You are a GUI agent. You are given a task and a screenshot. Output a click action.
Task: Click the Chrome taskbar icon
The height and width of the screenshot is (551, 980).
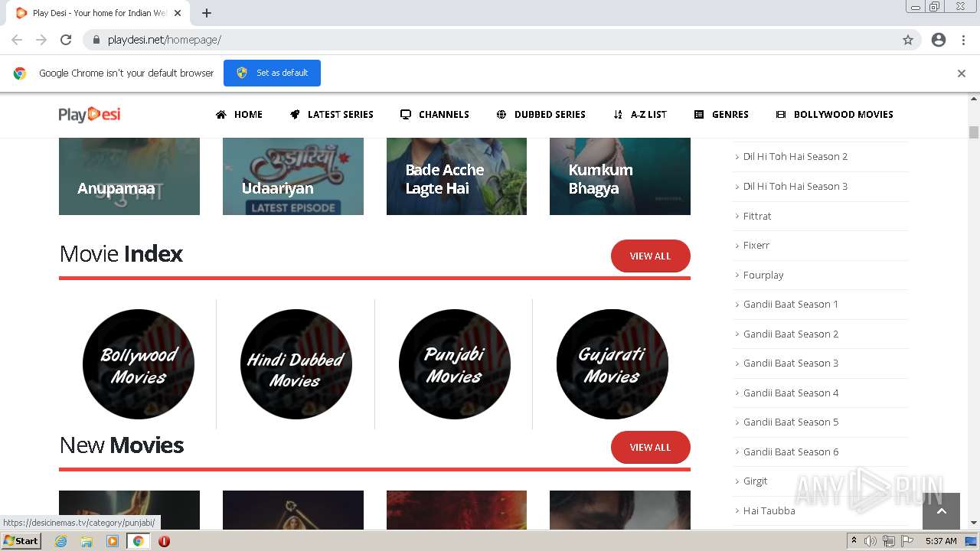click(x=138, y=541)
